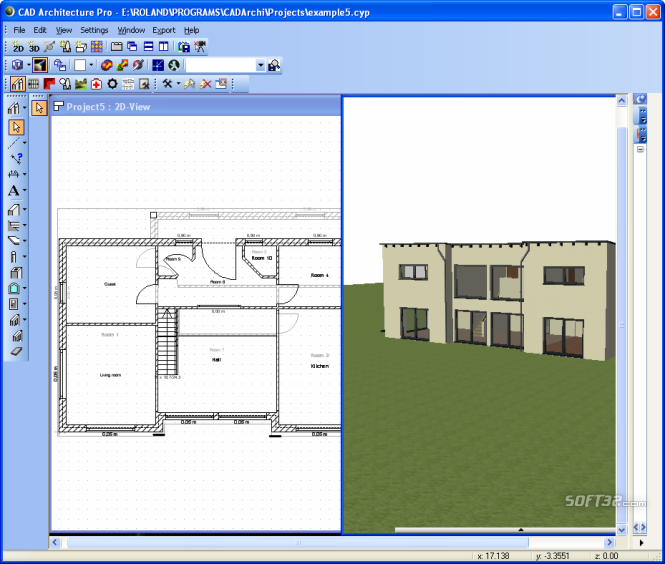Select the text 'A' tool
665x564 pixels.
[x=14, y=190]
